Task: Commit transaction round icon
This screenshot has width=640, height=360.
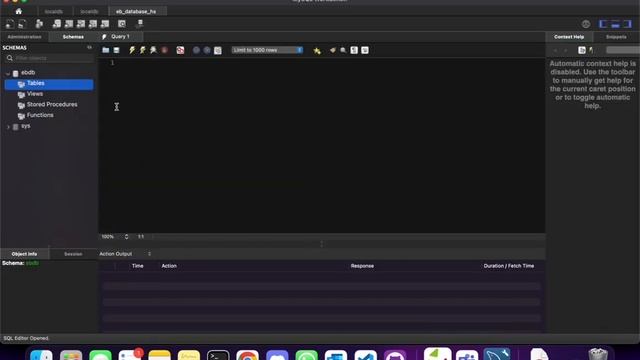Action: point(196,50)
